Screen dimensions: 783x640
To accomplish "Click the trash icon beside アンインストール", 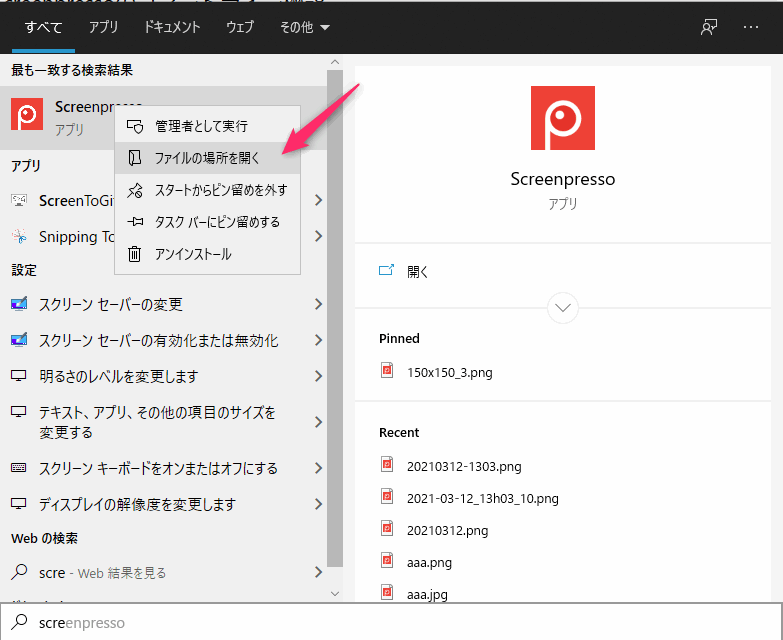I will tap(134, 254).
